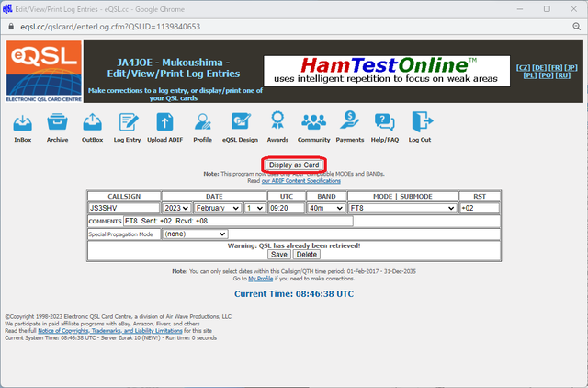View the Awards ribbon icon
The height and width of the screenshot is (388, 588).
point(277,120)
